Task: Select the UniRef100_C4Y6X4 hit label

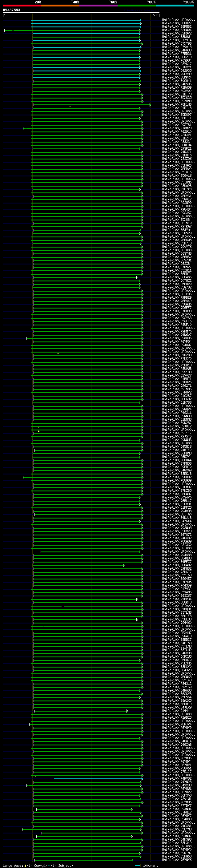Action: pyautogui.click(x=177, y=521)
